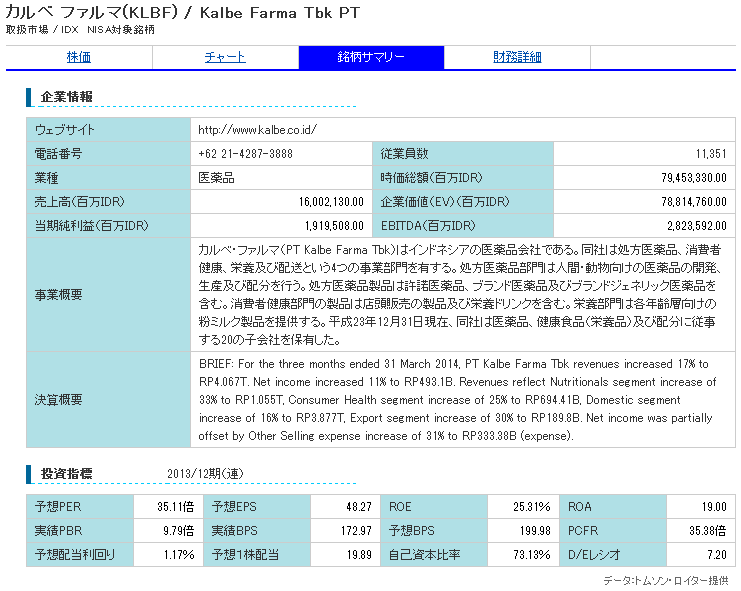Click the ROE value 25.31%
Viewport: 741px width, 591px height.
(x=532, y=507)
